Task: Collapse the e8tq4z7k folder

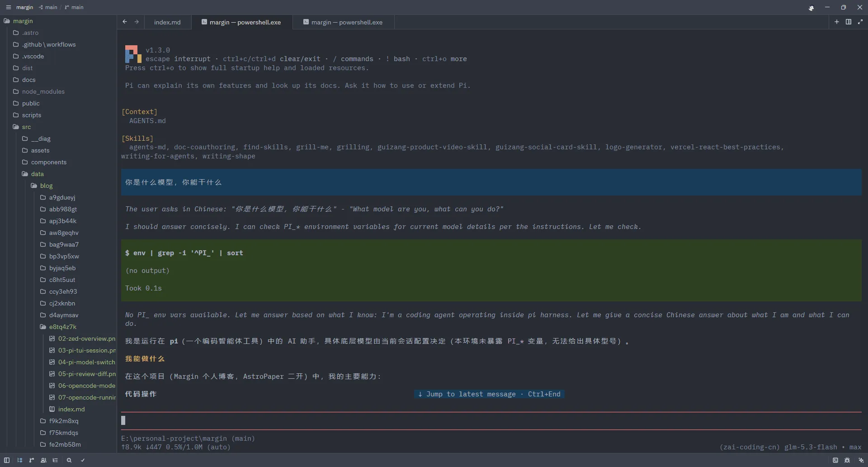Action: [58, 327]
